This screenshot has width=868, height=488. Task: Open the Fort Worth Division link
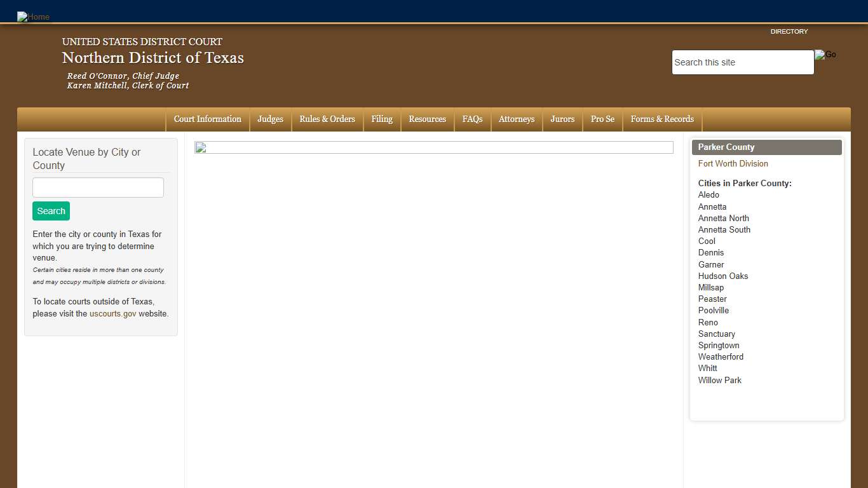(x=733, y=163)
